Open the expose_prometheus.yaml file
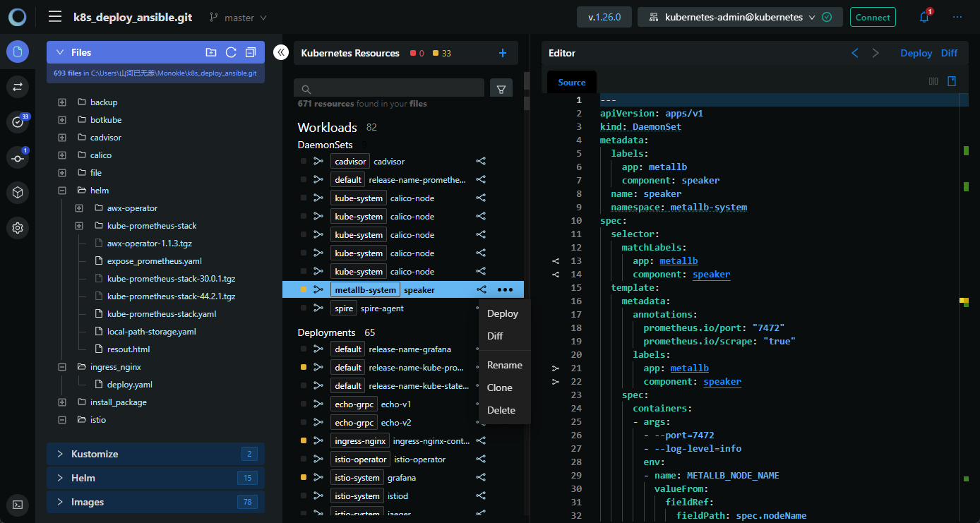 click(x=154, y=261)
